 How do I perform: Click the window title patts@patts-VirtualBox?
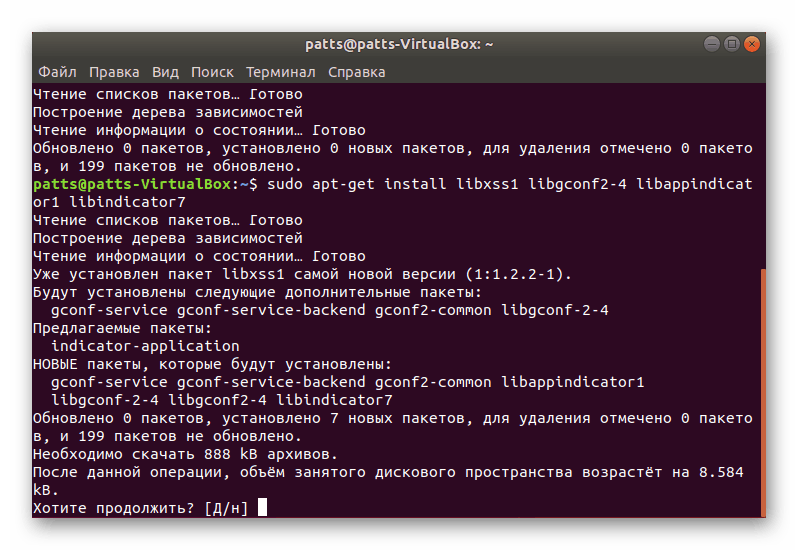pyautogui.click(x=399, y=44)
